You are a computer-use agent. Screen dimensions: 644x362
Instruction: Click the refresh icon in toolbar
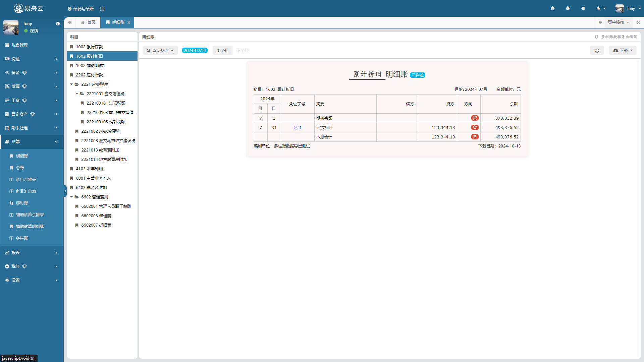pos(597,50)
